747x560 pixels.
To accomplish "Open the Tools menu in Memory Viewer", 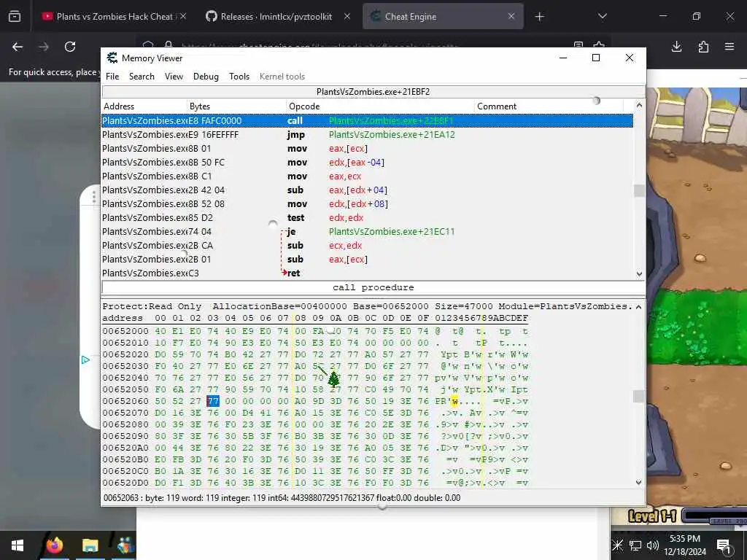I will click(x=239, y=76).
